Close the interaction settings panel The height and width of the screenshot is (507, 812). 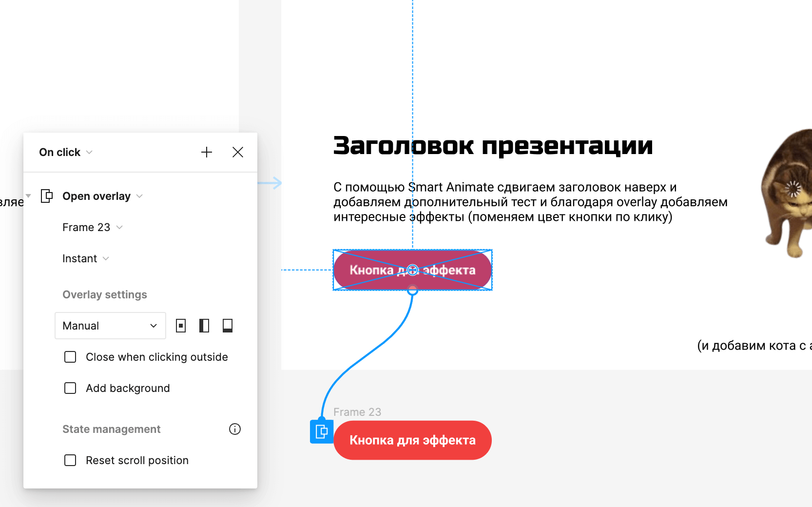(237, 152)
